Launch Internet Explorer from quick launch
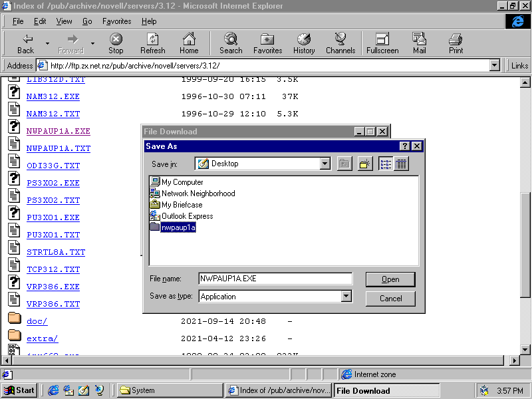Screen dimensions: 532x399 pyautogui.click(x=53, y=390)
